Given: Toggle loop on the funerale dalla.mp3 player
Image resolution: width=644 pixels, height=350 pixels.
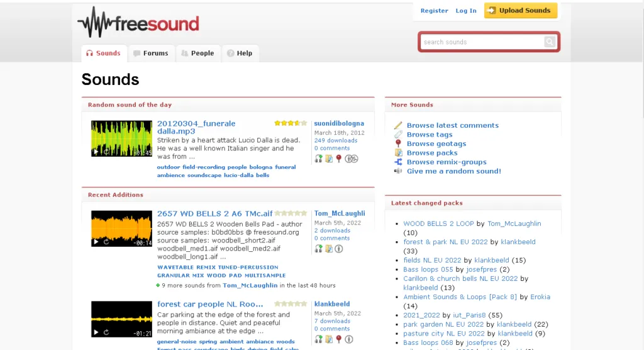Looking at the screenshot, I should [x=106, y=152].
